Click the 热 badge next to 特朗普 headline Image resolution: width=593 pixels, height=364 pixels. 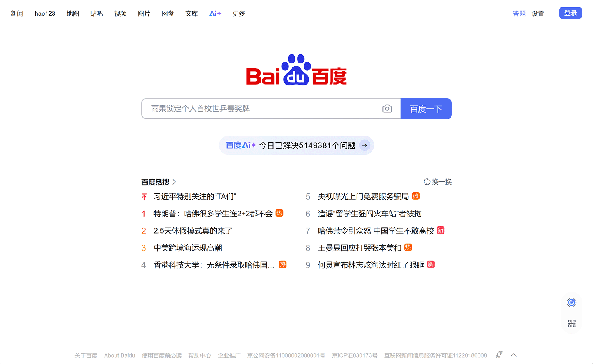(x=280, y=214)
